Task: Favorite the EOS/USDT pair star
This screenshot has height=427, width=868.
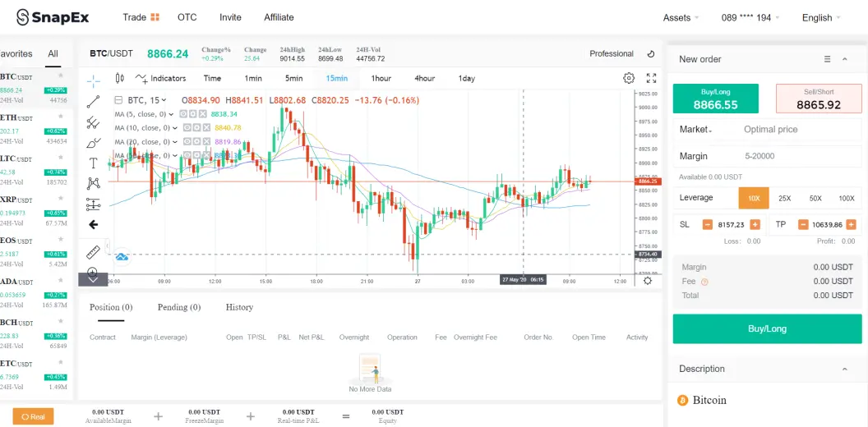Action: tap(60, 240)
